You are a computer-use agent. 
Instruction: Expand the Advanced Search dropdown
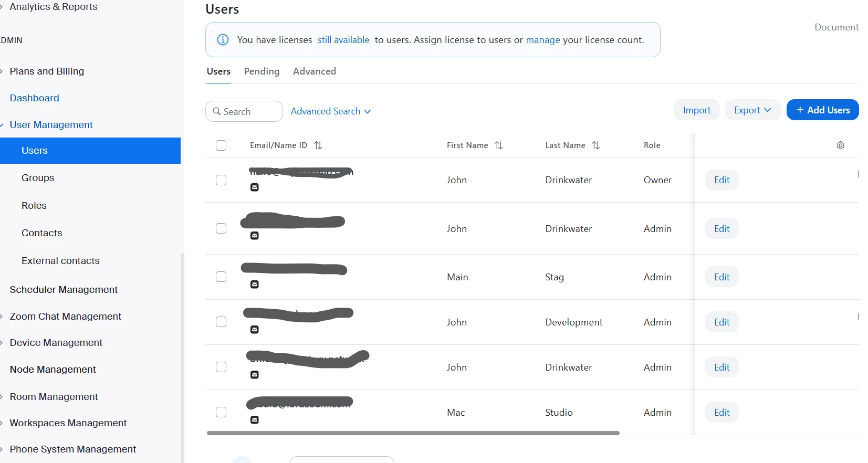coord(331,111)
